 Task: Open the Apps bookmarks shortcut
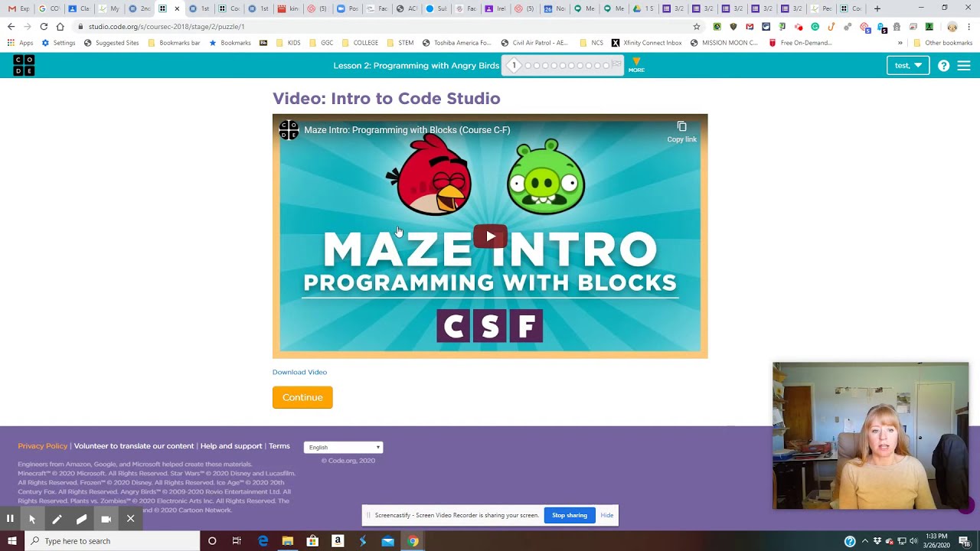(21, 43)
